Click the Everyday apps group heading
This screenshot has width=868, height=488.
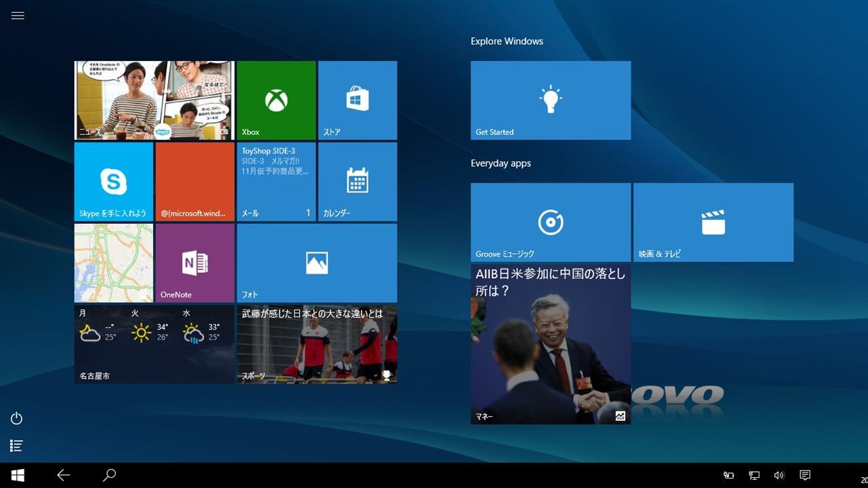[x=500, y=164]
